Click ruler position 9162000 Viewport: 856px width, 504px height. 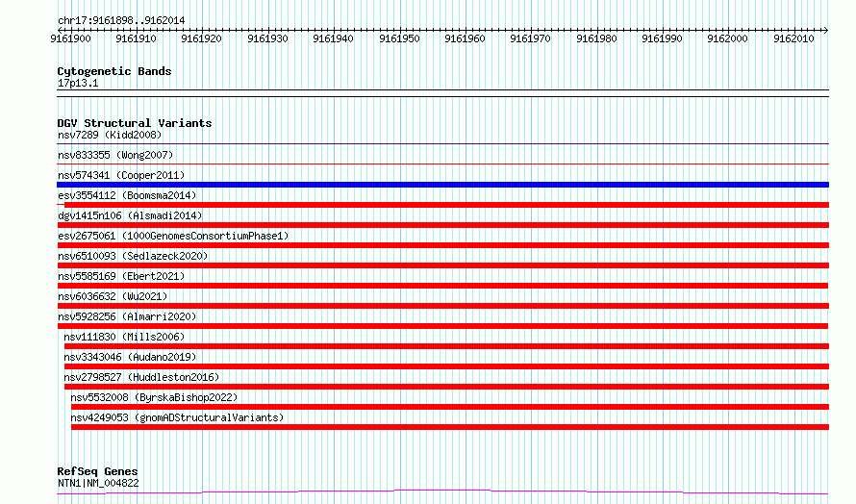728,38
